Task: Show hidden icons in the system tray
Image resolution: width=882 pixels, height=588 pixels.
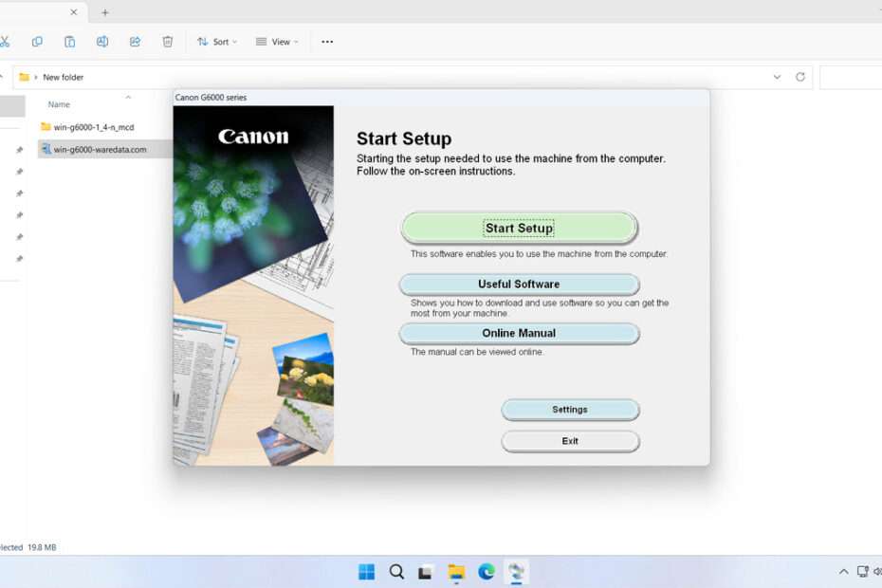Action: (x=843, y=571)
